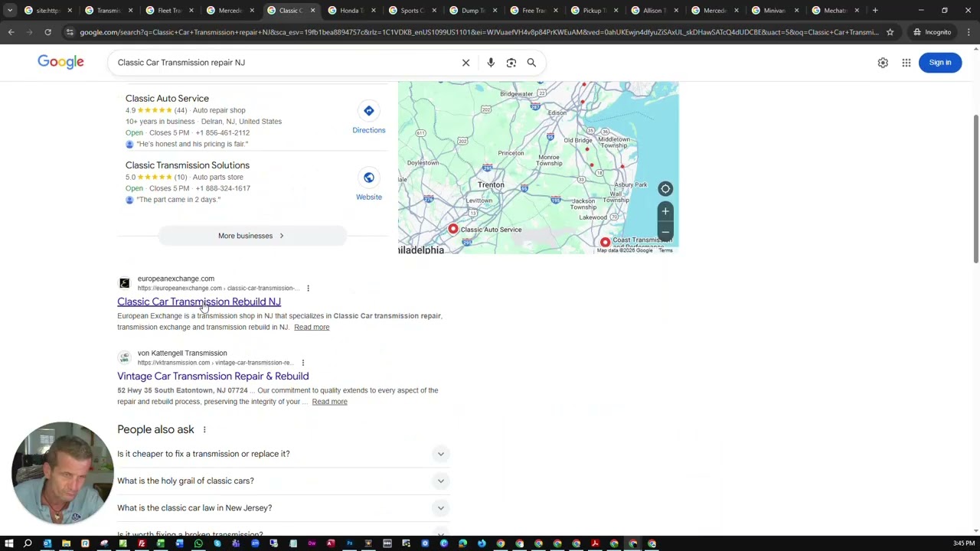Viewport: 980px width, 551px height.
Task: Open People also ask options menu
Action: (x=204, y=429)
